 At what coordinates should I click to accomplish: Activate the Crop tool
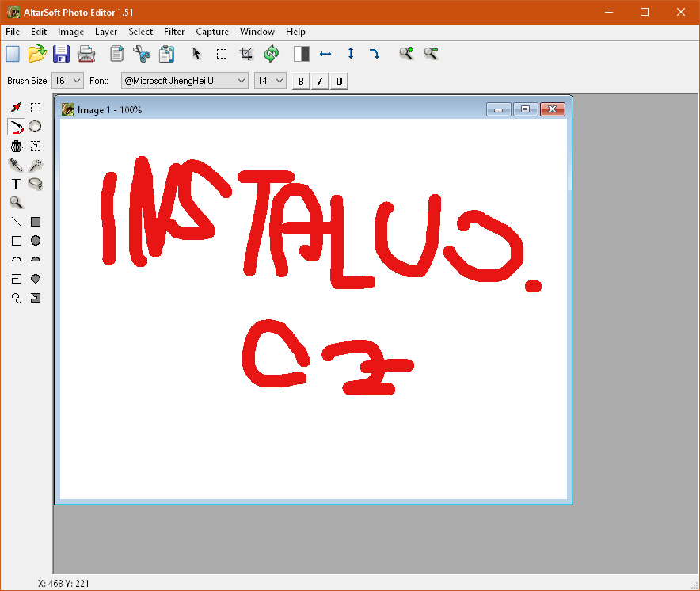pyautogui.click(x=246, y=54)
